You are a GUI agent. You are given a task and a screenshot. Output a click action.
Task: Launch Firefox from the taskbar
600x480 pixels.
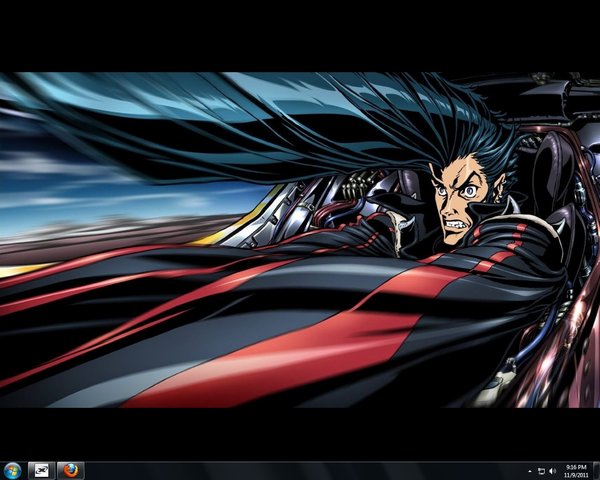click(71, 471)
